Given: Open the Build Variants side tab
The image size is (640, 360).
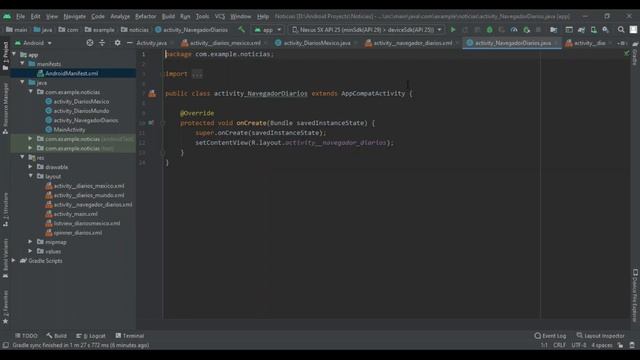Looking at the screenshot, I should pyautogui.click(x=5, y=258).
